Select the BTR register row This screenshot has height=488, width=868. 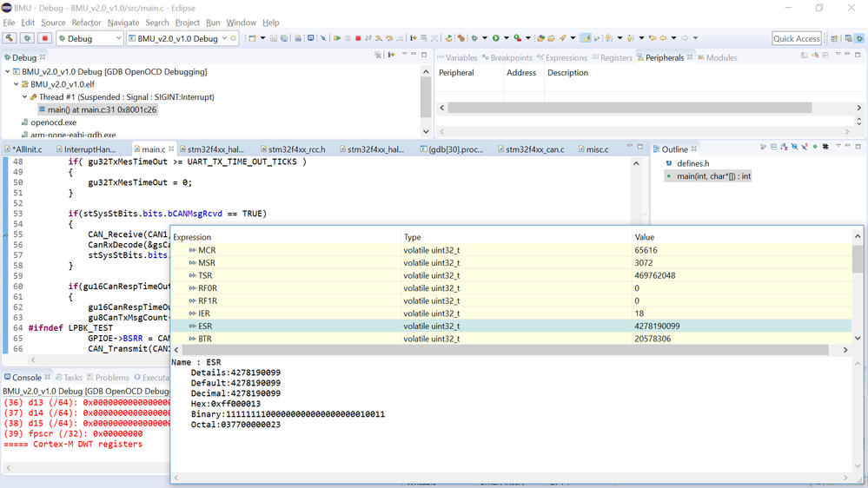pos(511,339)
